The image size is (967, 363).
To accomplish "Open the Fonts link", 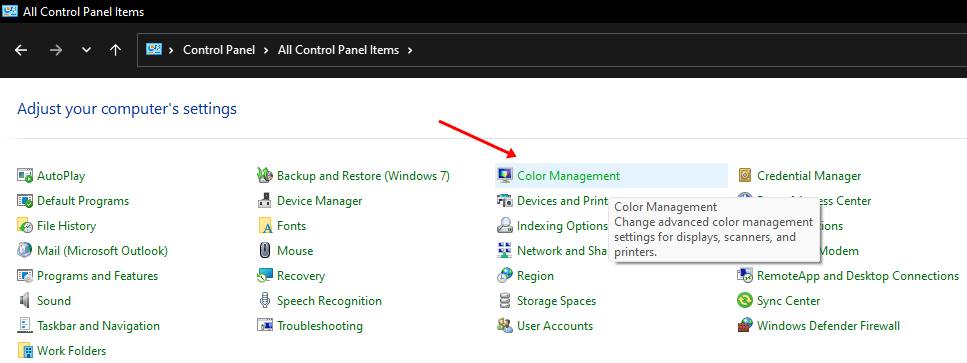I will pos(291,226).
